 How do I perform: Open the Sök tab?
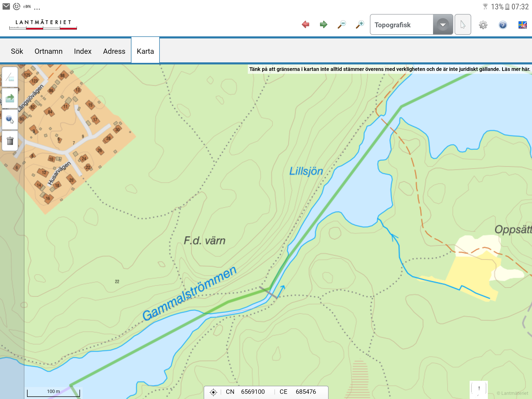17,51
